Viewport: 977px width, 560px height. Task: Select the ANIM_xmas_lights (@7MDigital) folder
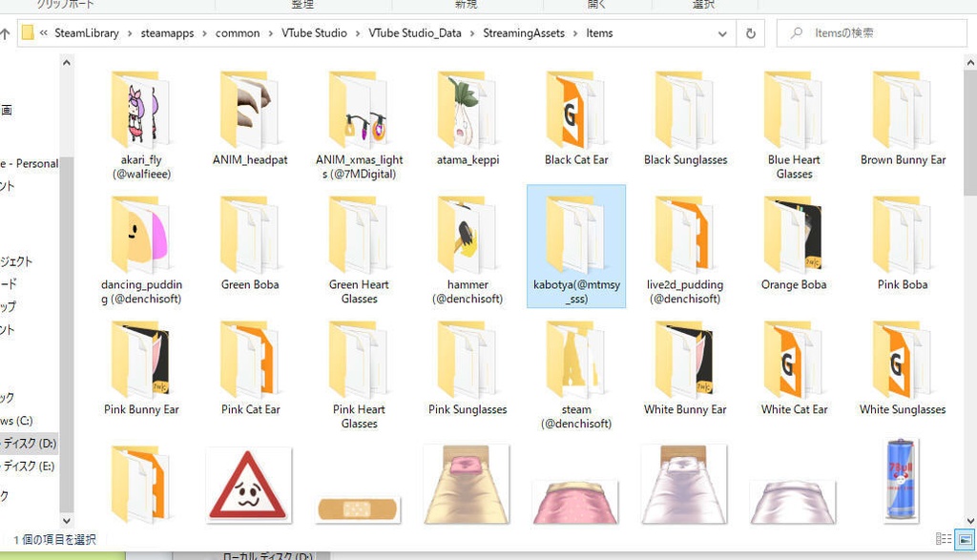tap(359, 125)
